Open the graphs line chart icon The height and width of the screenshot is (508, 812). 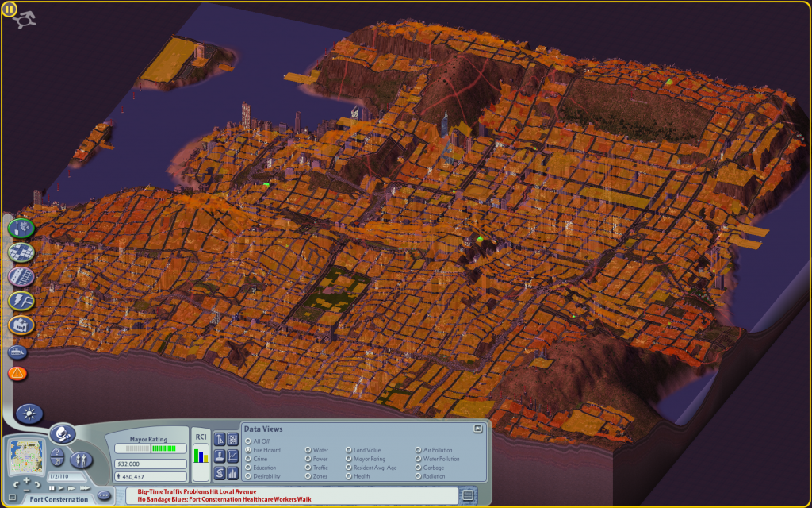(x=232, y=456)
